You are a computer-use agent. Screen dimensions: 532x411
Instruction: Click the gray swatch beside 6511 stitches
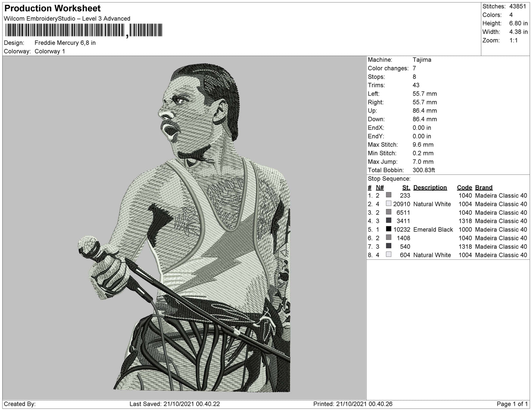pyautogui.click(x=388, y=212)
